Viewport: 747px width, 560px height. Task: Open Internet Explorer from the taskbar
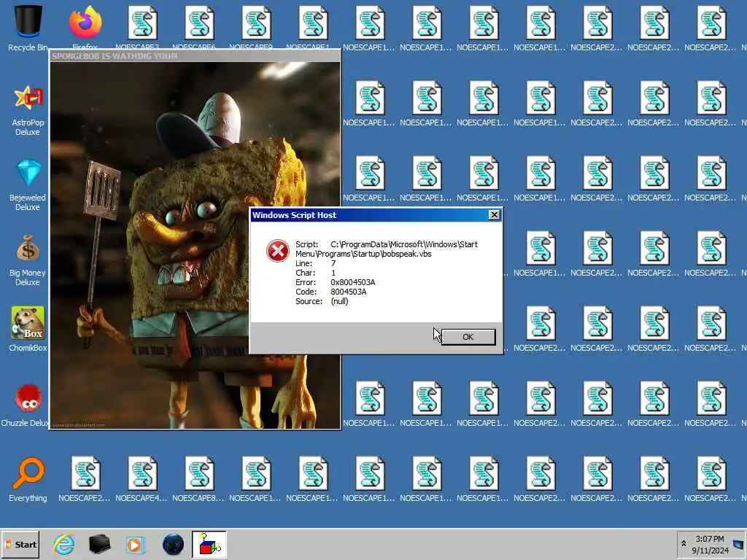point(63,544)
